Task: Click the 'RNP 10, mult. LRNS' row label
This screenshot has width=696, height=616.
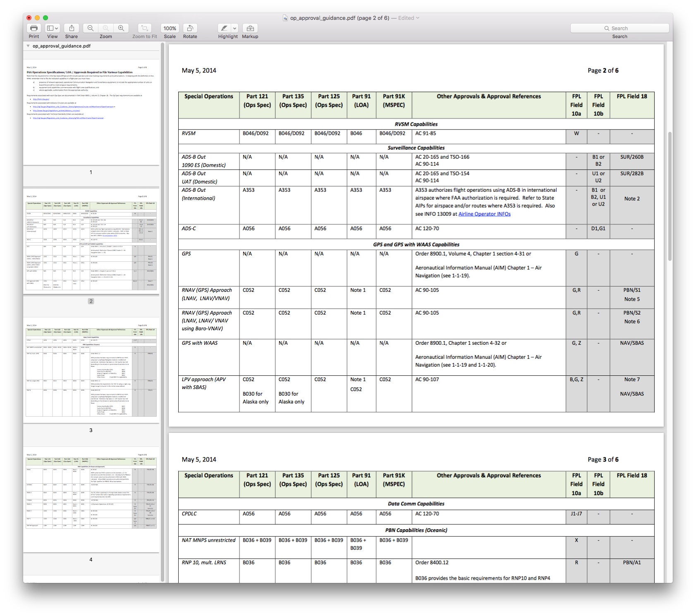Action: [204, 563]
